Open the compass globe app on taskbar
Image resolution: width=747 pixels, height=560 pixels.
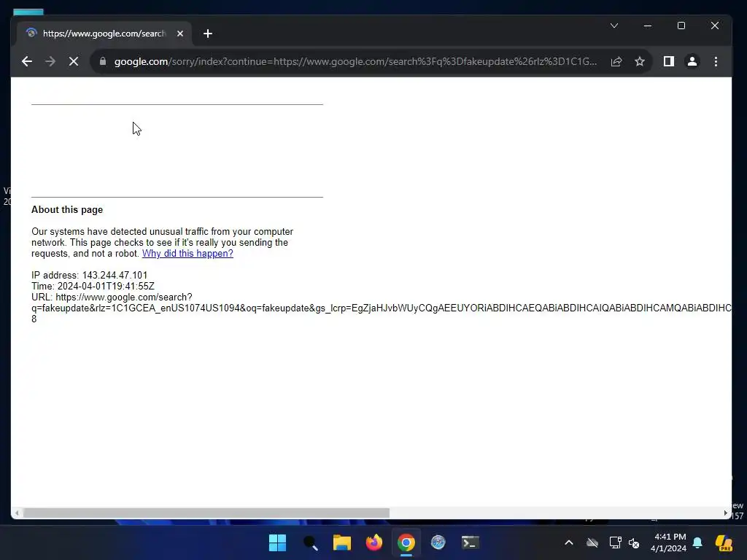click(x=438, y=542)
